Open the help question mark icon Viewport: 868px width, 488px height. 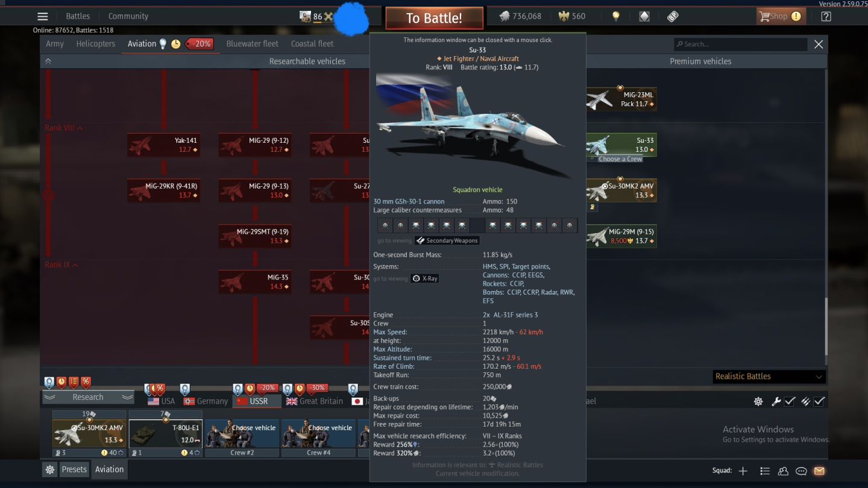(826, 16)
